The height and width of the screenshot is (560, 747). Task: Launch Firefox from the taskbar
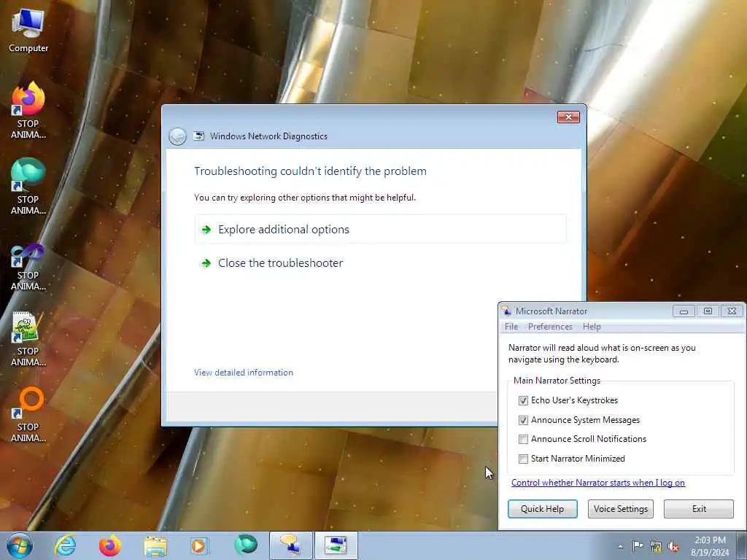pos(110,545)
